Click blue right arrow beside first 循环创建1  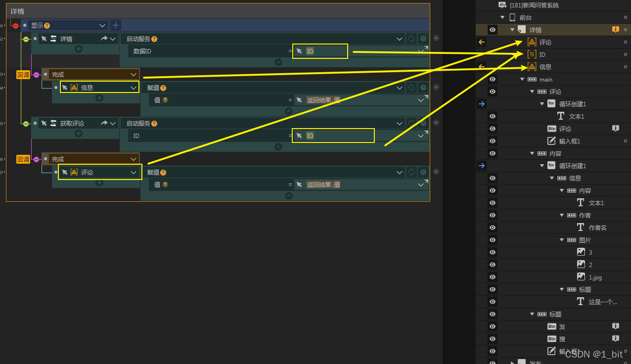pyautogui.click(x=482, y=104)
